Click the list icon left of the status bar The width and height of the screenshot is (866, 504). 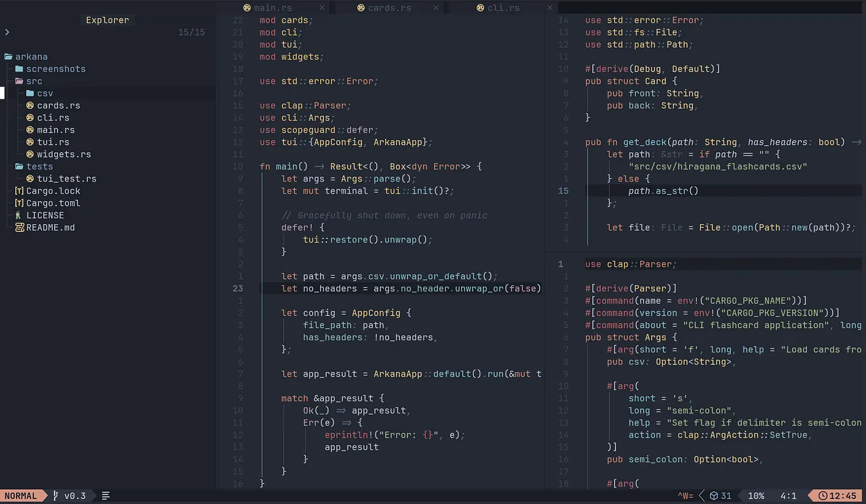tap(106, 495)
